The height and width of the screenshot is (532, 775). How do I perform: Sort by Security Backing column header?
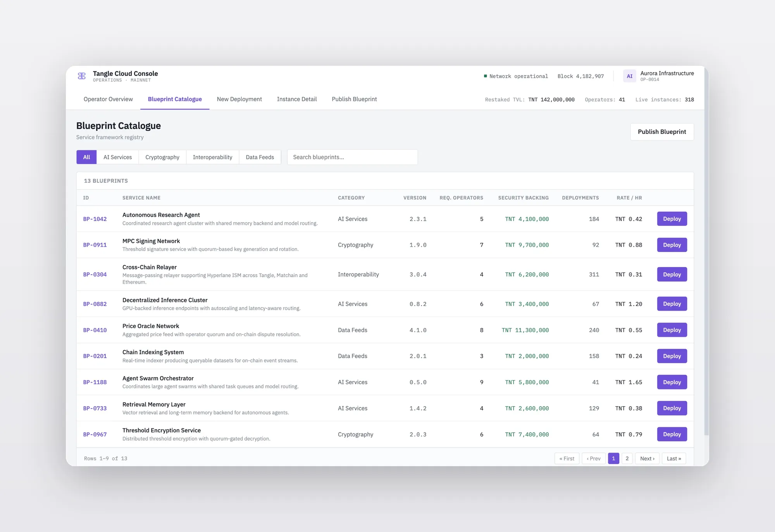523,198
